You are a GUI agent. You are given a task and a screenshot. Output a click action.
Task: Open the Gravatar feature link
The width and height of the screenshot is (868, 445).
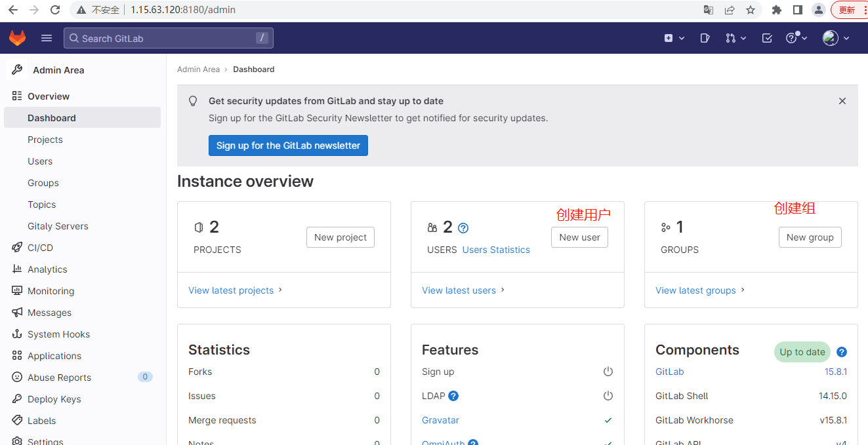[440, 420]
